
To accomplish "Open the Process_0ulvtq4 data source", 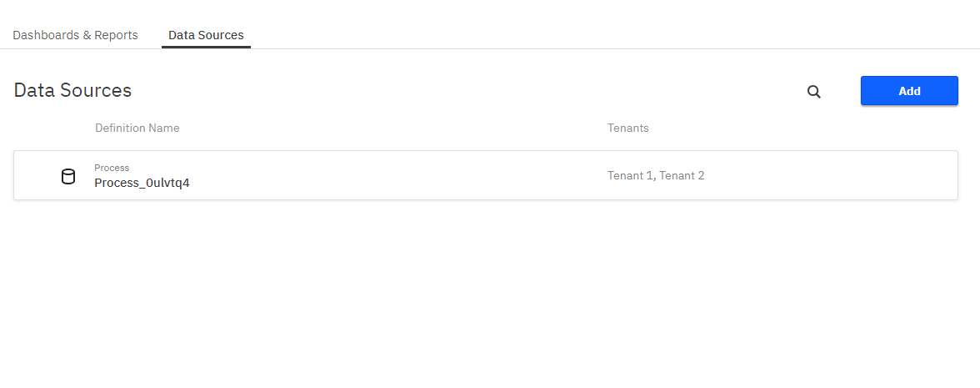I will pyautogui.click(x=142, y=183).
